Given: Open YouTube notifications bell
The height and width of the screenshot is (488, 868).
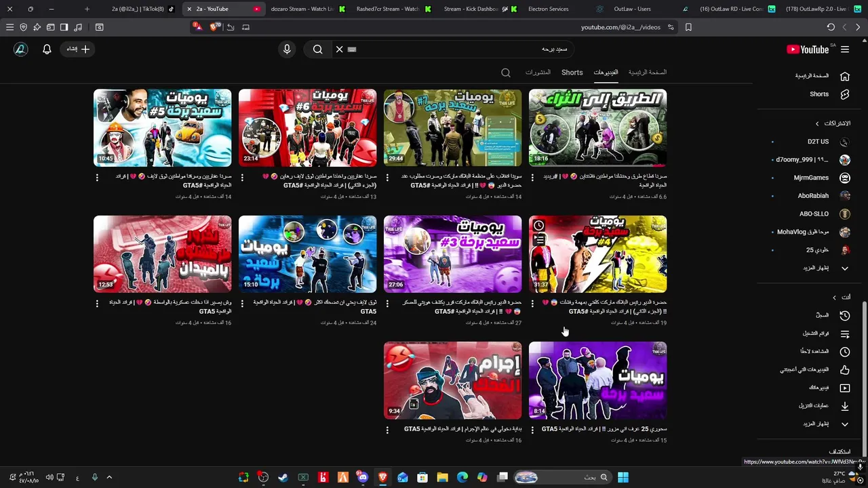Looking at the screenshot, I should 47,49.
